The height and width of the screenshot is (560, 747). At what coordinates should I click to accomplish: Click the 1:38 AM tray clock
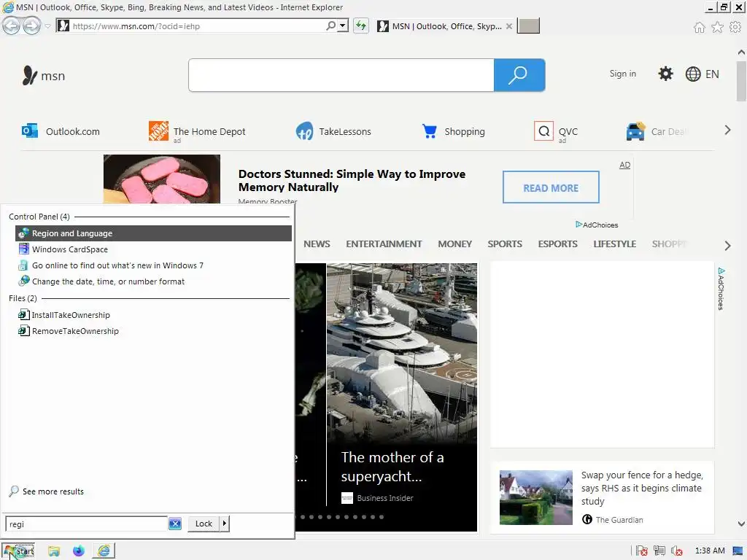709,551
